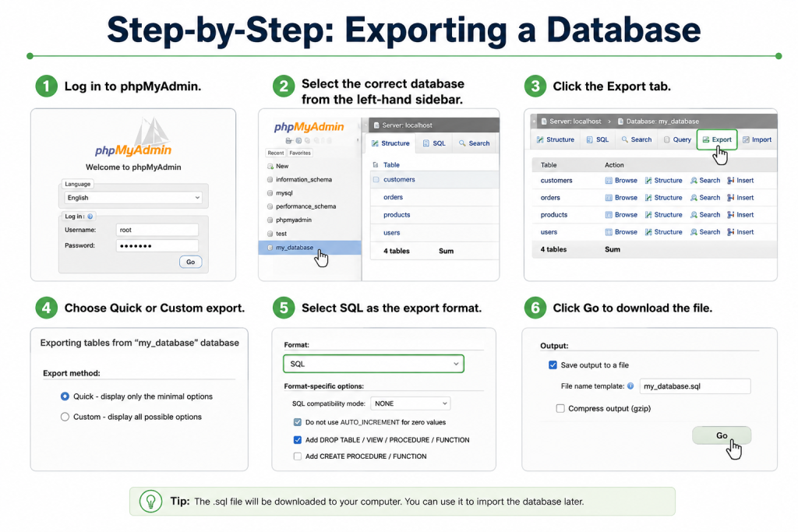Click the Table column header beside Action
Screen dimensions: 798x532
click(x=549, y=165)
